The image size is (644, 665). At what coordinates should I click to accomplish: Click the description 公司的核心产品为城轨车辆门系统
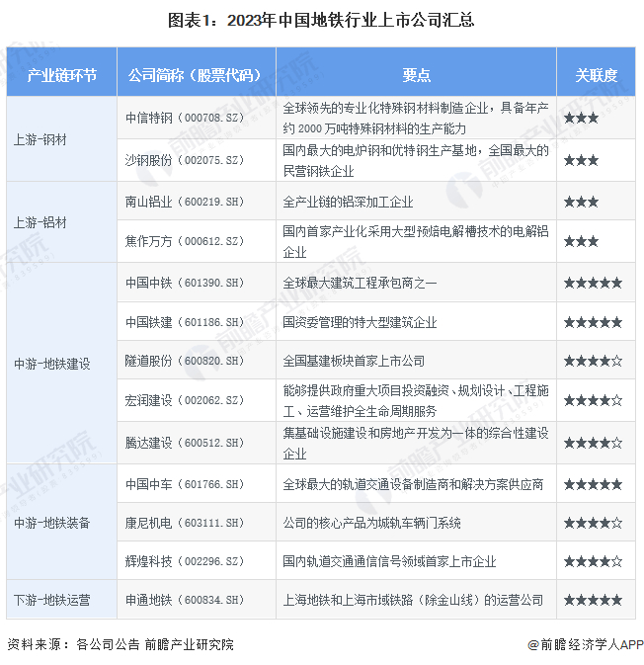(x=371, y=523)
